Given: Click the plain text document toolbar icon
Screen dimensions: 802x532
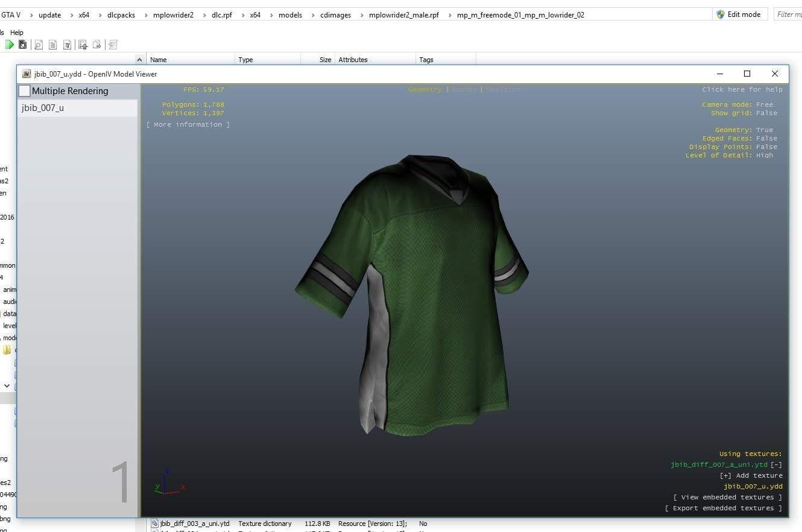Looking at the screenshot, I should pos(52,45).
